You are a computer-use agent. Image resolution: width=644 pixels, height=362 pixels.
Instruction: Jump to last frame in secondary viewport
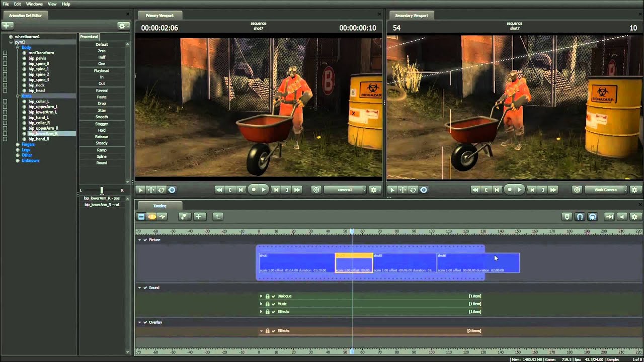pyautogui.click(x=553, y=190)
